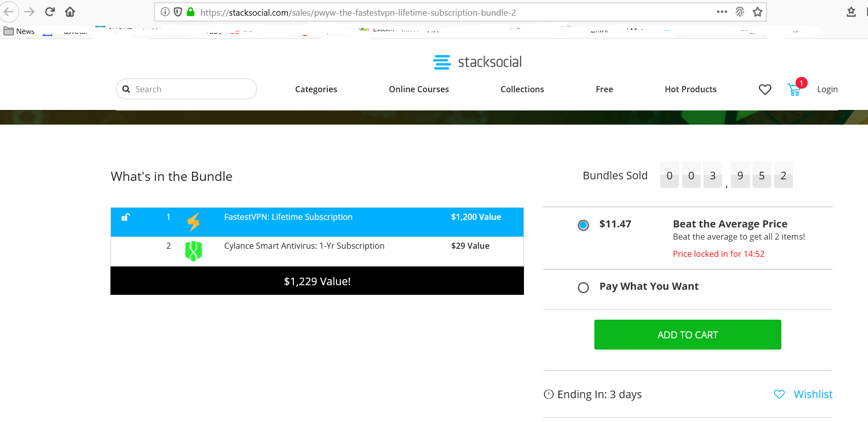Open the Free section
The width and height of the screenshot is (868, 422).
coord(605,89)
